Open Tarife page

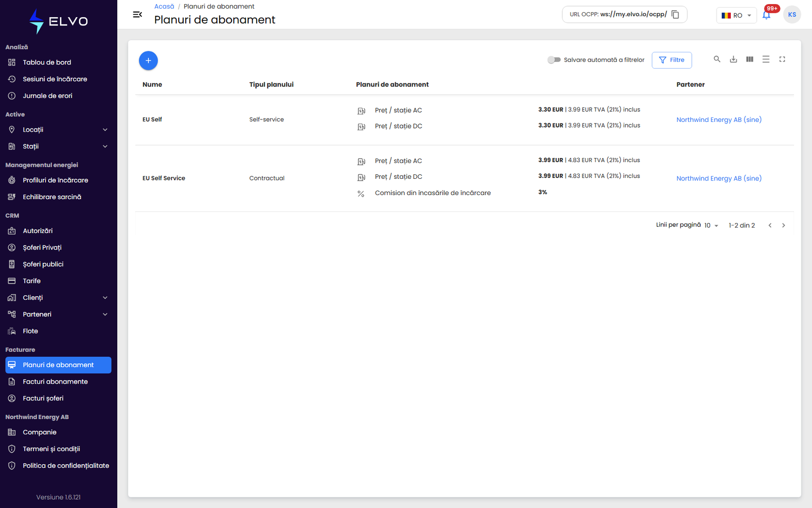click(58, 281)
